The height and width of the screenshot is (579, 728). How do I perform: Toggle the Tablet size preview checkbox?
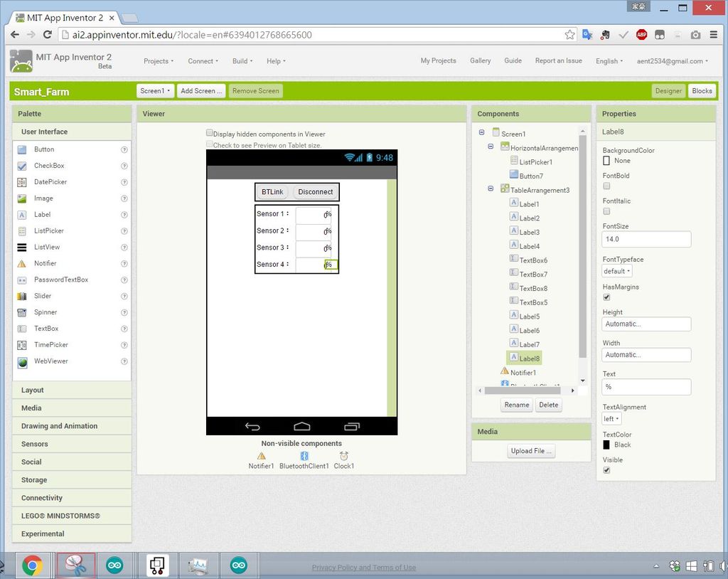[210, 144]
